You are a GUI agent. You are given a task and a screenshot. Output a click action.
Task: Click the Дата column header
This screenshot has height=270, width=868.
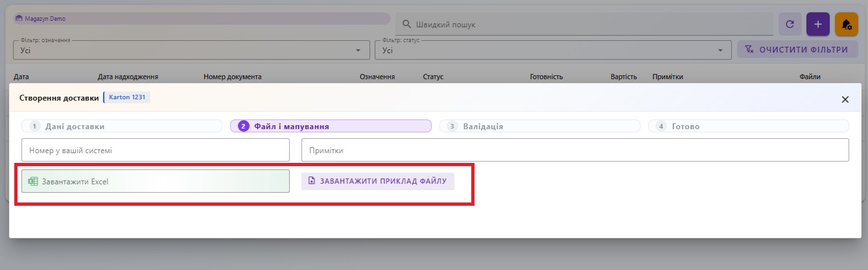pos(21,77)
